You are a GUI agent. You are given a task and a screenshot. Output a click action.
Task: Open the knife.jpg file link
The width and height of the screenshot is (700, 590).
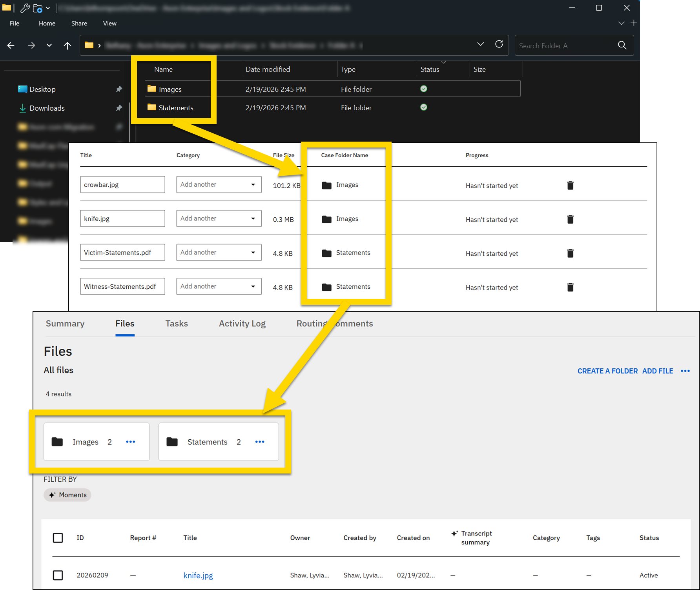pos(198,575)
